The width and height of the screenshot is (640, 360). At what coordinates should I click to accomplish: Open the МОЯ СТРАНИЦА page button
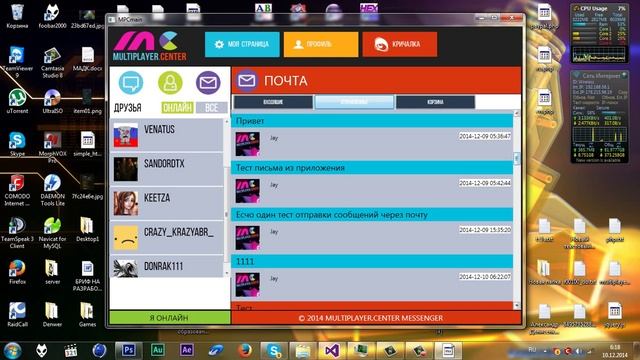point(242,44)
